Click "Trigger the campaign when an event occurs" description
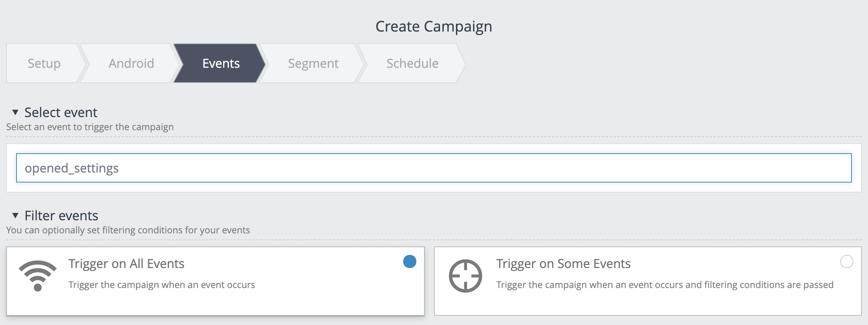Viewport: 868px width, 325px height. tap(162, 285)
